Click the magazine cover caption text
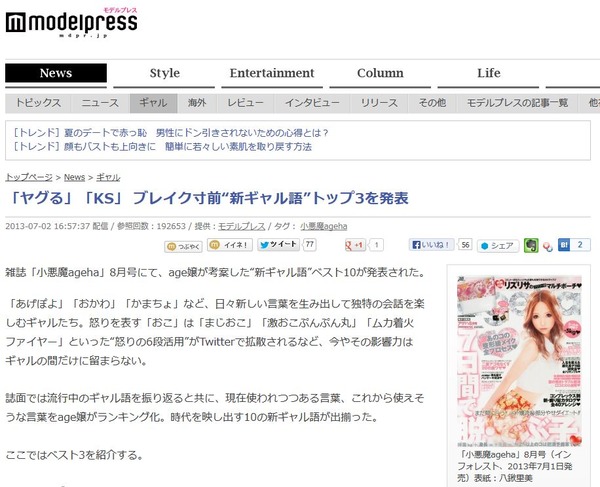Screen dimensions: 600x487 515,466
